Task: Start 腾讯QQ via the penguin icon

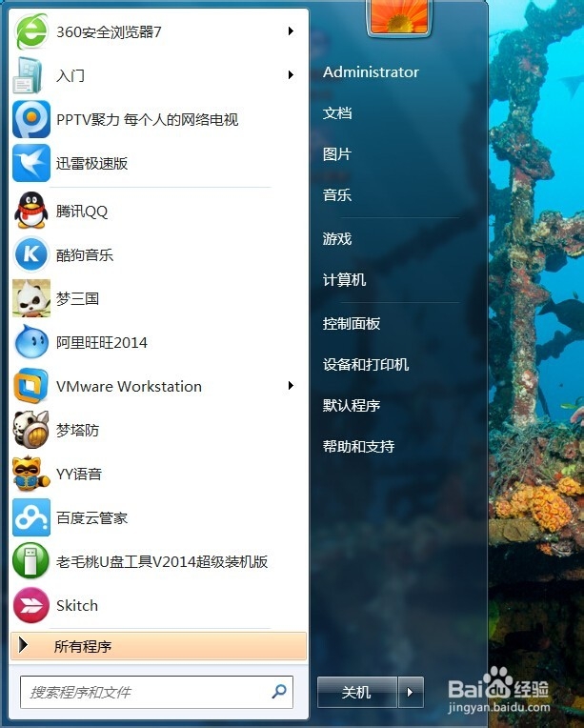Action: [31, 211]
